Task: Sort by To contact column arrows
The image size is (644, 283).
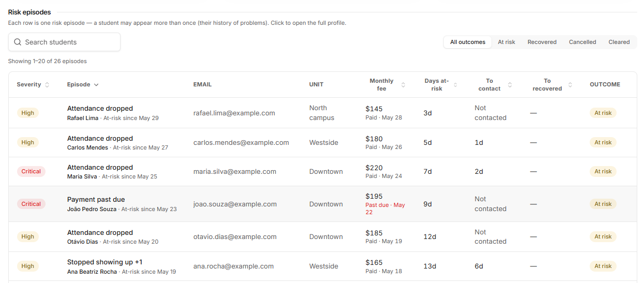Action: [510, 85]
